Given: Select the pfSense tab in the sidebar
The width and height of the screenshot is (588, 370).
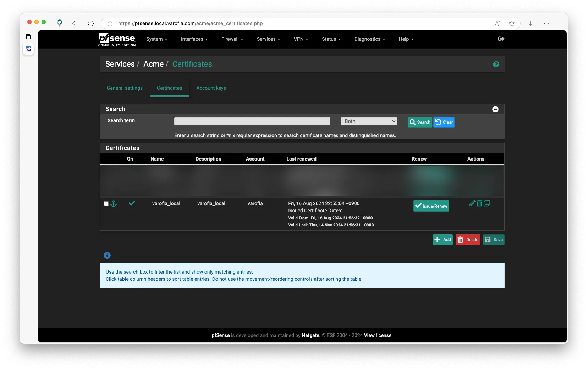Looking at the screenshot, I should [28, 49].
